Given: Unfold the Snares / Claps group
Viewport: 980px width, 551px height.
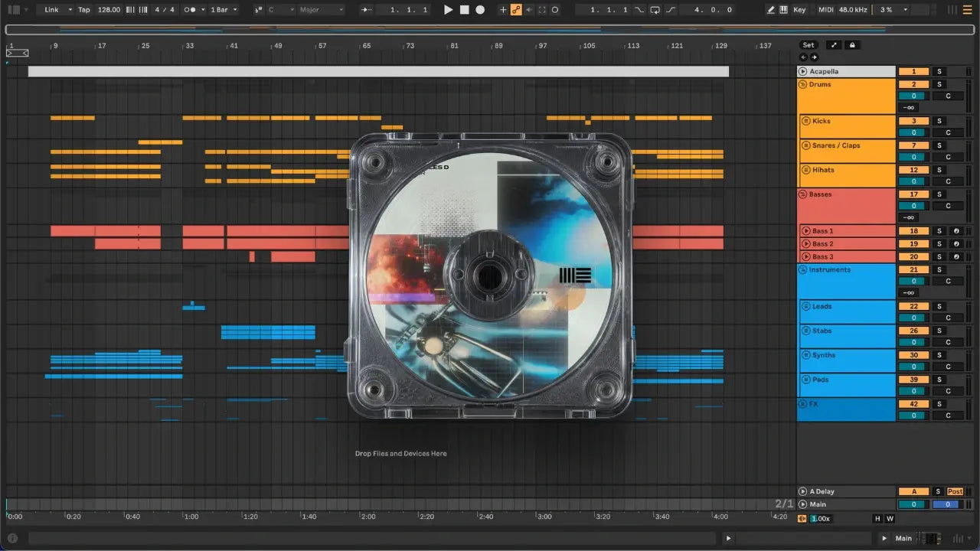Looking at the screenshot, I should (x=805, y=145).
